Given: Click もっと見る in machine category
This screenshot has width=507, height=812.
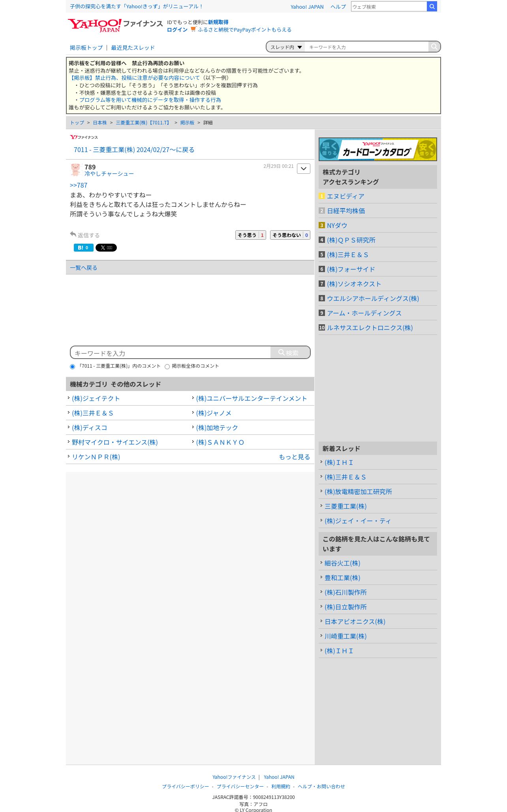Looking at the screenshot, I should click(x=294, y=457).
